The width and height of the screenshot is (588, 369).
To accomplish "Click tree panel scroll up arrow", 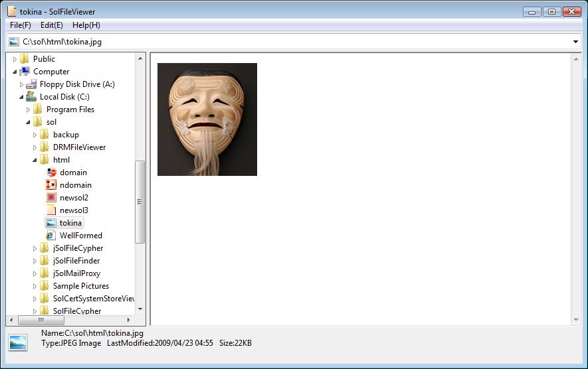I will point(140,58).
